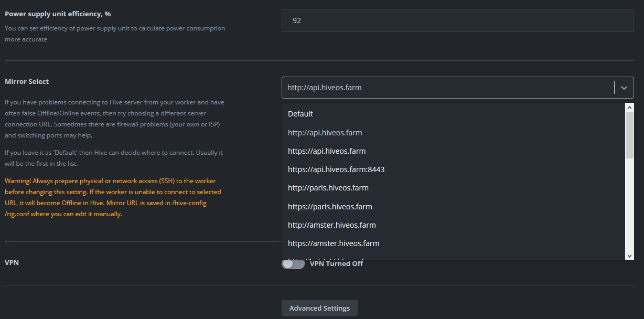Choose https://paris.hiveos.farm option
The width and height of the screenshot is (644, 319).
pos(330,207)
